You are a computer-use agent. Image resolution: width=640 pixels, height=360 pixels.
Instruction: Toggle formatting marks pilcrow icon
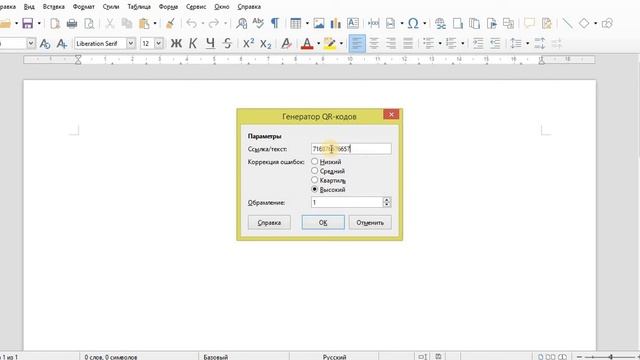point(275,23)
